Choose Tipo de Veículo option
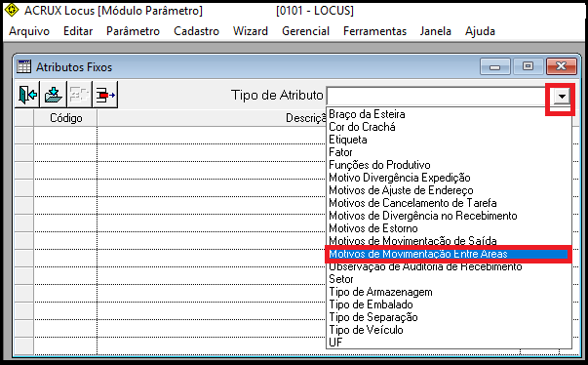 (x=449, y=330)
